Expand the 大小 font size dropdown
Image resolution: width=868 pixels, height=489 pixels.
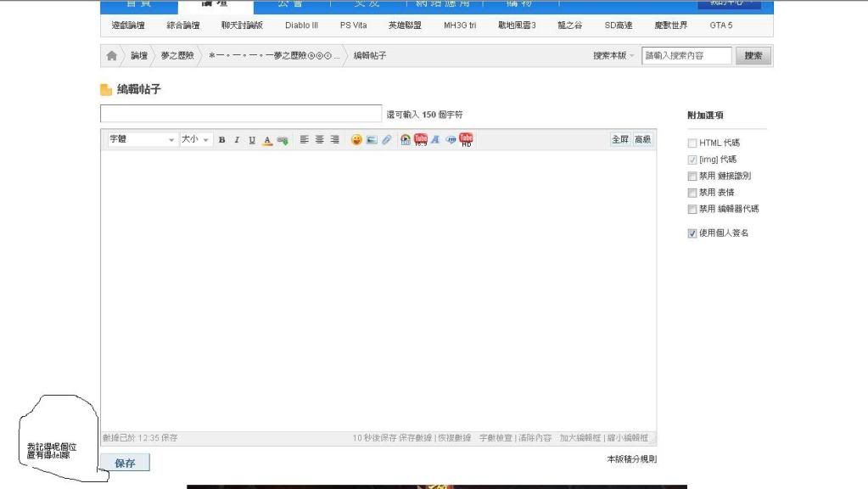(x=194, y=140)
